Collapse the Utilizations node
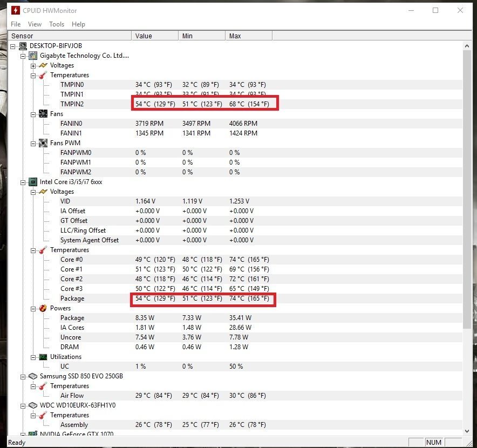The image size is (477, 448). point(33,358)
